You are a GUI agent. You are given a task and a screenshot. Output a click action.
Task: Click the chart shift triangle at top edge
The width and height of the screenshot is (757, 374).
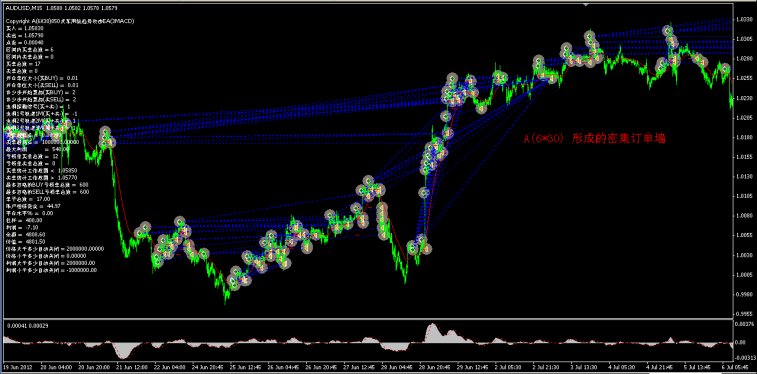(586, 4)
